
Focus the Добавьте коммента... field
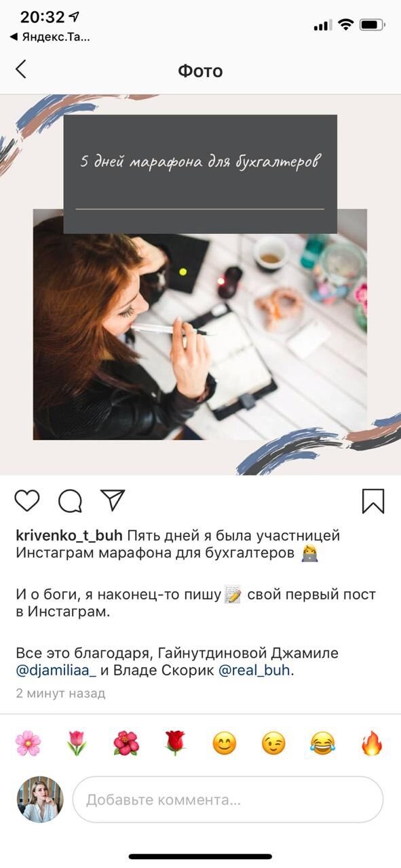[228, 800]
